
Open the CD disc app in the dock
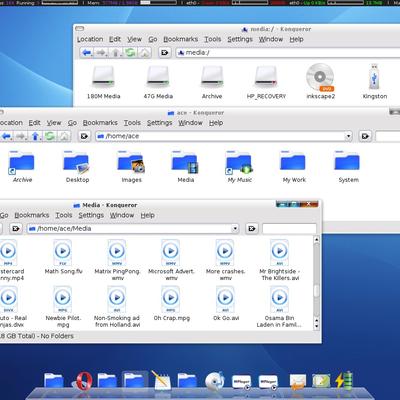[215, 381]
